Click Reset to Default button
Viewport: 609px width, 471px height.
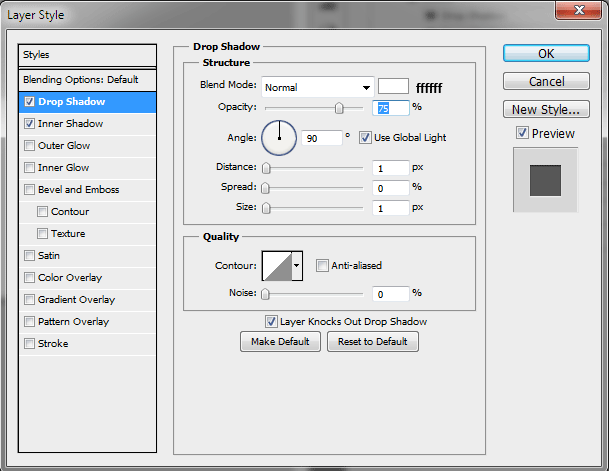click(372, 342)
